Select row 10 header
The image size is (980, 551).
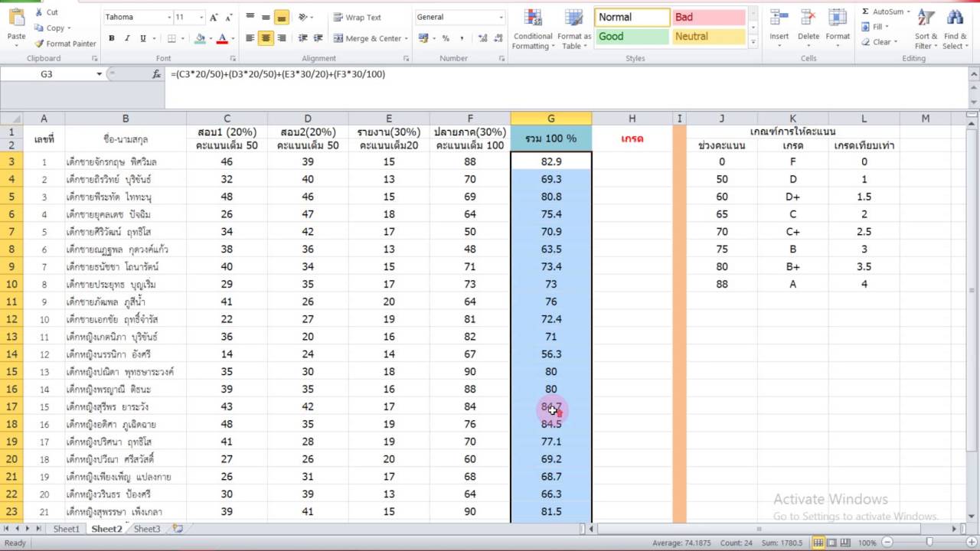point(11,284)
